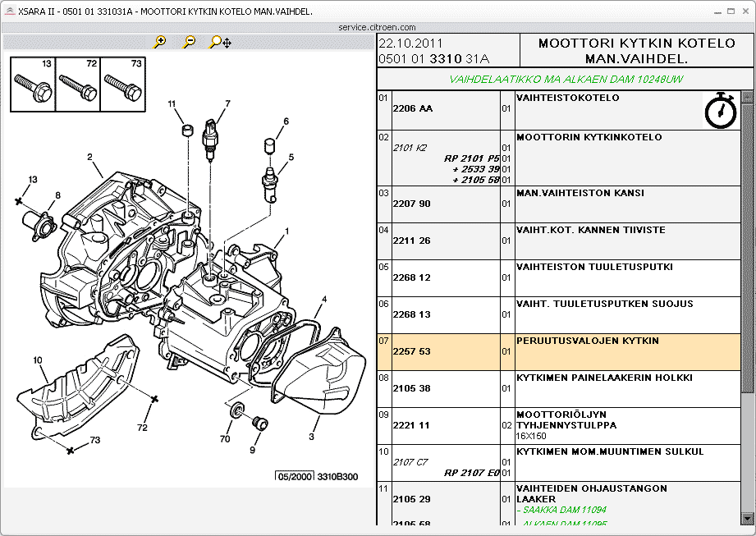Click the Citroën logo in the title bar
The image size is (756, 536).
pos(9,11)
